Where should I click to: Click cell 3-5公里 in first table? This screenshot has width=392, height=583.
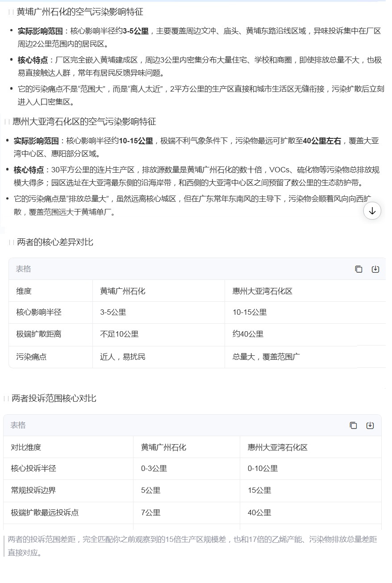click(x=113, y=312)
